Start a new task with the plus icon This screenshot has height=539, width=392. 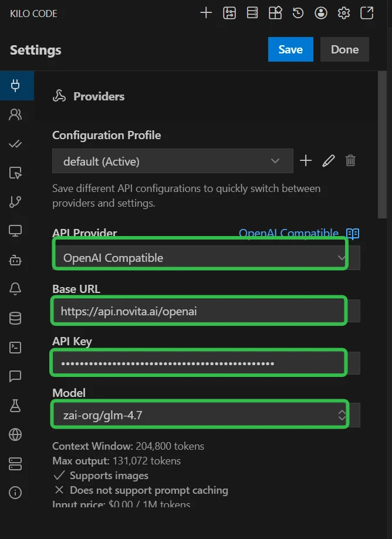click(206, 13)
